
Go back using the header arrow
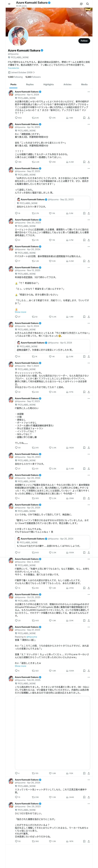(9, 4)
